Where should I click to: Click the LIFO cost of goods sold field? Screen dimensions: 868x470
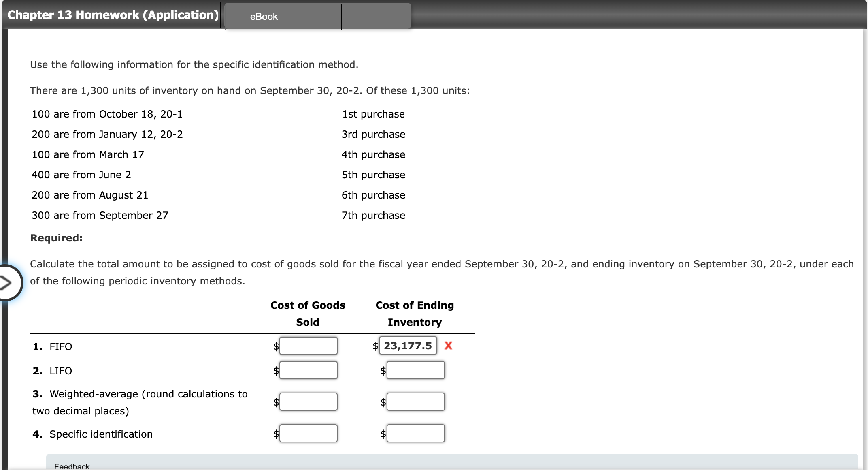pyautogui.click(x=308, y=370)
